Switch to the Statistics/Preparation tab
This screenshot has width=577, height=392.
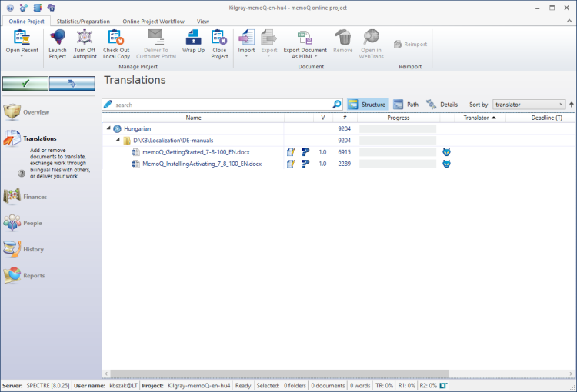[83, 22]
